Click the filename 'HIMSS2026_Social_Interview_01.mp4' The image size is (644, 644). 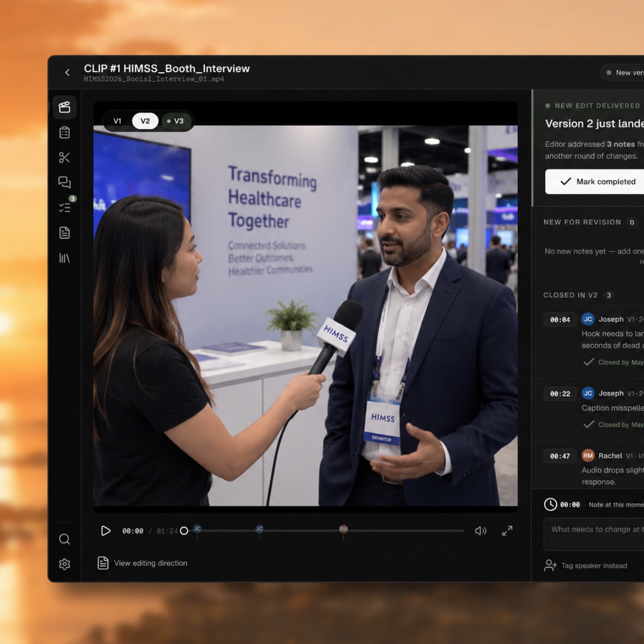(154, 79)
